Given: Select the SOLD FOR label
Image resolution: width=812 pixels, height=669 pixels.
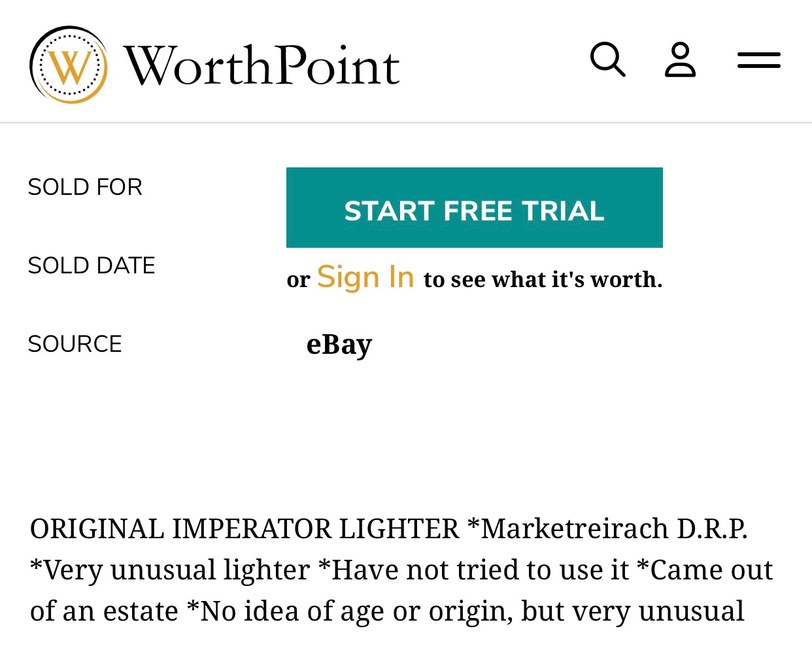Looking at the screenshot, I should point(85,187).
